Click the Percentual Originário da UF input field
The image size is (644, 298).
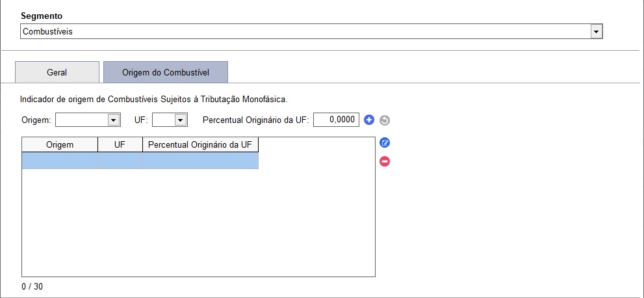[x=336, y=120]
